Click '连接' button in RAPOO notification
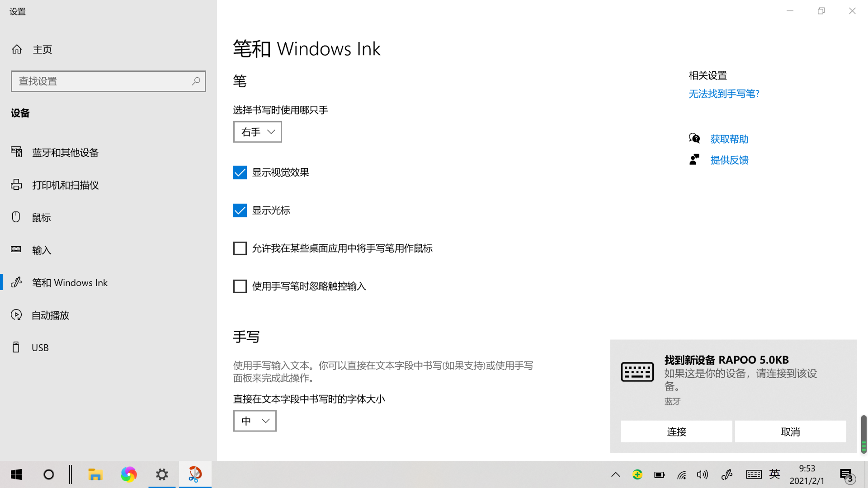This screenshot has width=868, height=488. point(676,432)
